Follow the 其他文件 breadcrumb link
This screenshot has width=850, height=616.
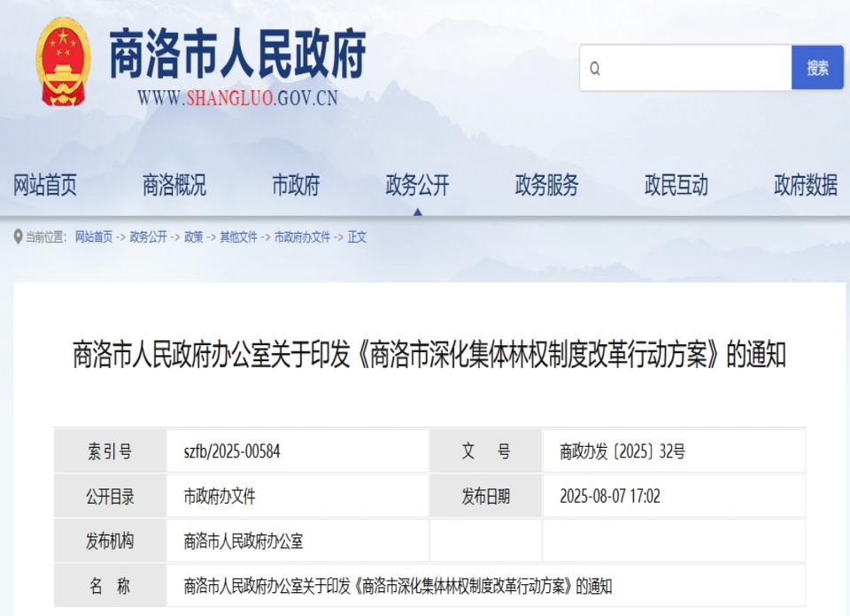tap(238, 237)
